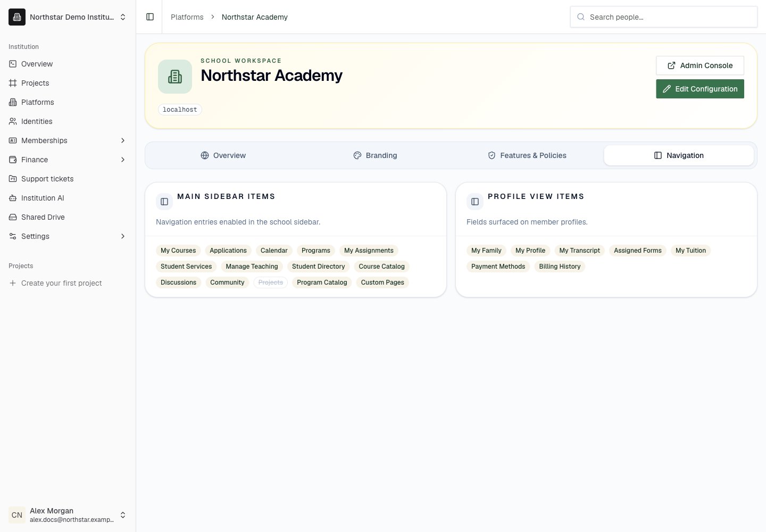Click the Course Catalog chip
This screenshot has width=766, height=532.
tap(381, 267)
